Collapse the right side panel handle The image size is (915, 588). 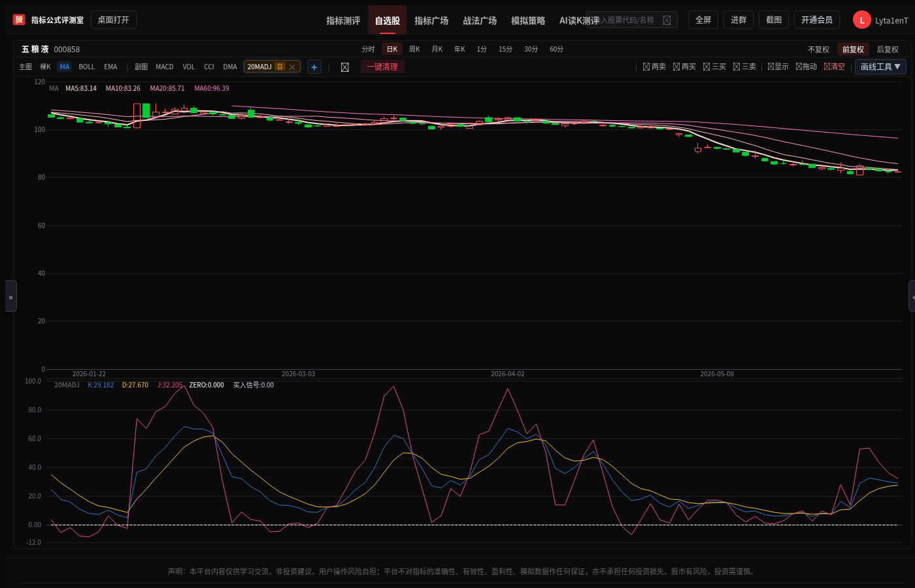click(x=912, y=297)
